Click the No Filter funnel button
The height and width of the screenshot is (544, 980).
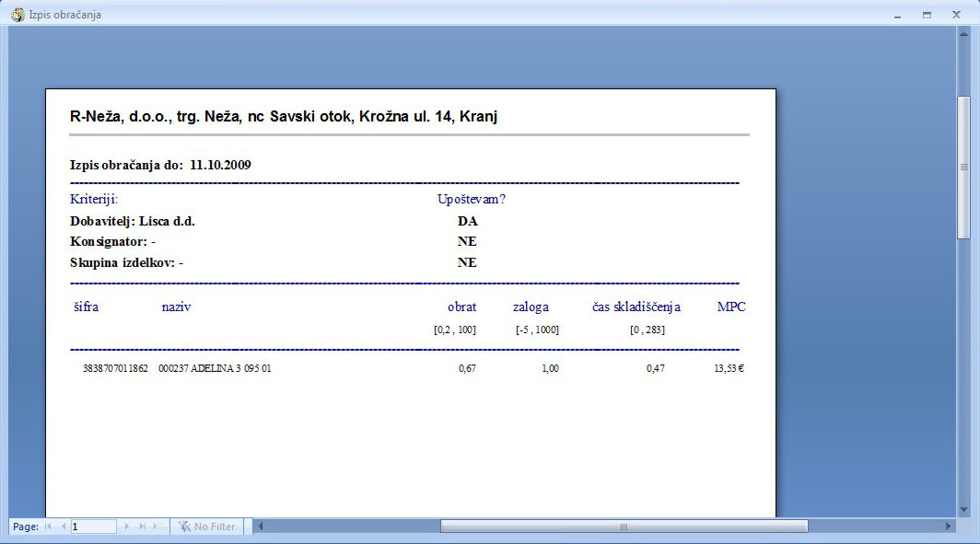point(207,527)
